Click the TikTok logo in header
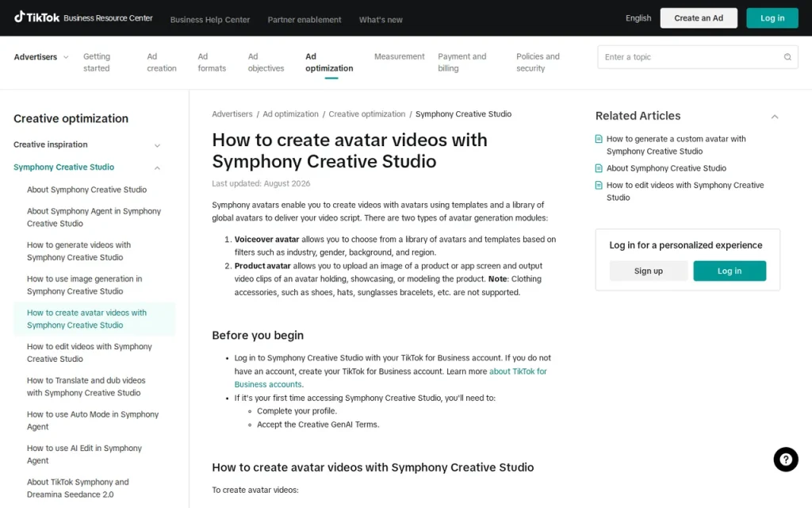Screen dimensions: 812x508 click(x=36, y=17)
